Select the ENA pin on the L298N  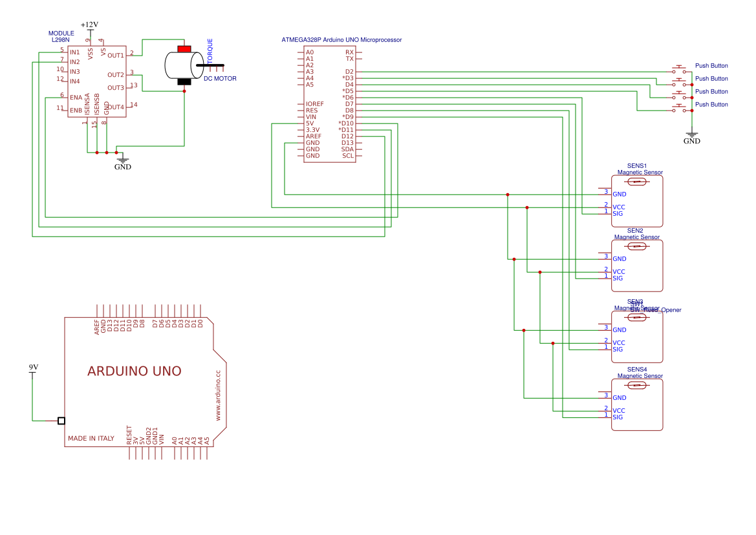click(x=76, y=97)
